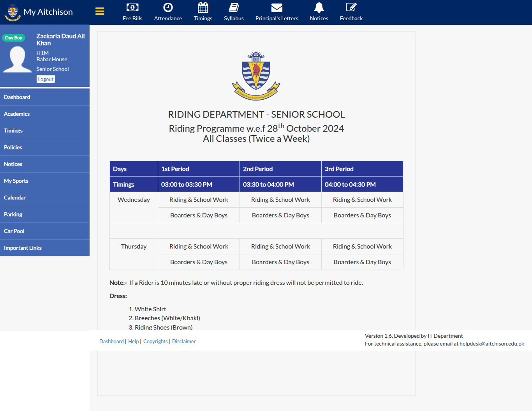Toggle the hamburger sidebar menu
532x411 pixels.
[x=100, y=11]
